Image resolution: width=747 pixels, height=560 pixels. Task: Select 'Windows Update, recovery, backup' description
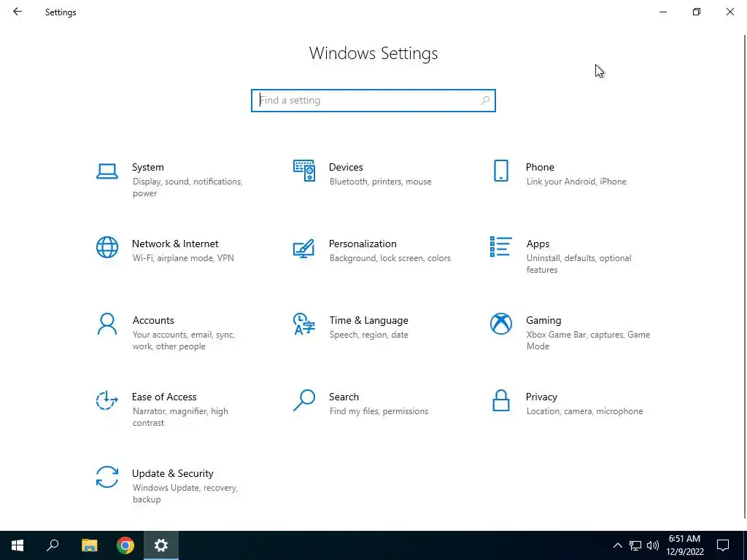(185, 494)
